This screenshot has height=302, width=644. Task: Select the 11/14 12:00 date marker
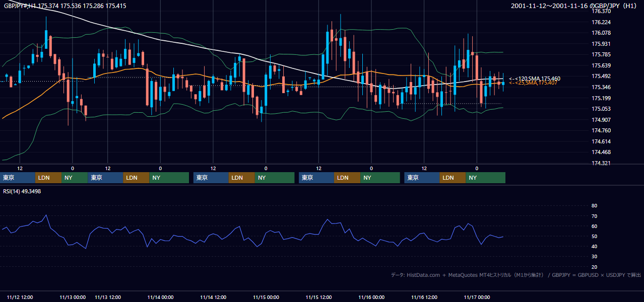pyautogui.click(x=213, y=297)
